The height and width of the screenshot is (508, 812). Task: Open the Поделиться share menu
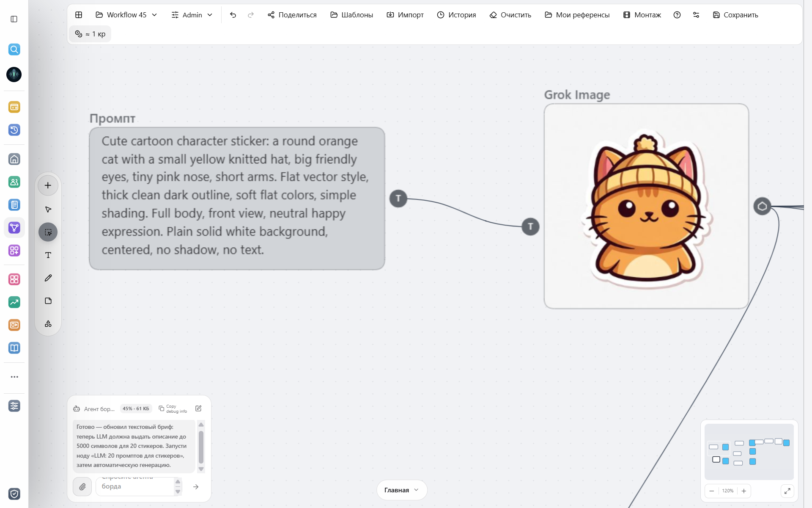point(292,15)
